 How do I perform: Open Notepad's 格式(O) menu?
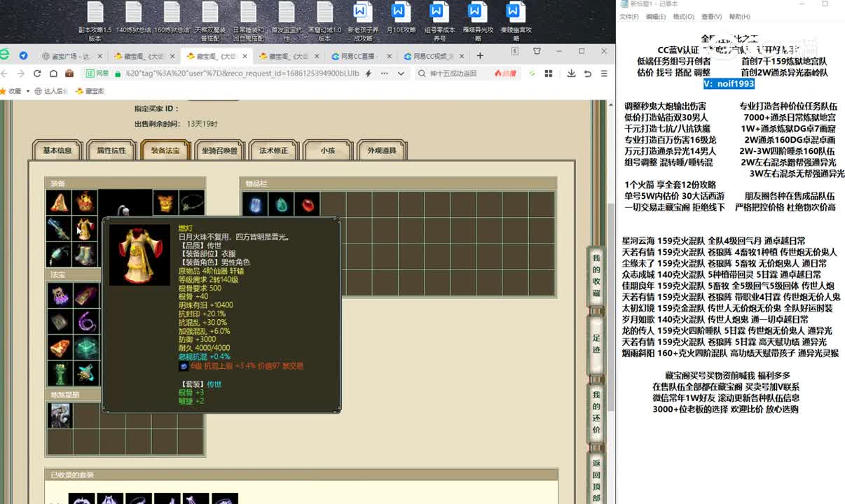682,17
